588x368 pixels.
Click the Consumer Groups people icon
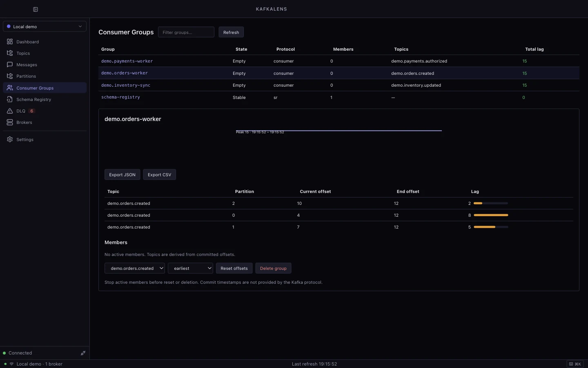click(x=10, y=88)
